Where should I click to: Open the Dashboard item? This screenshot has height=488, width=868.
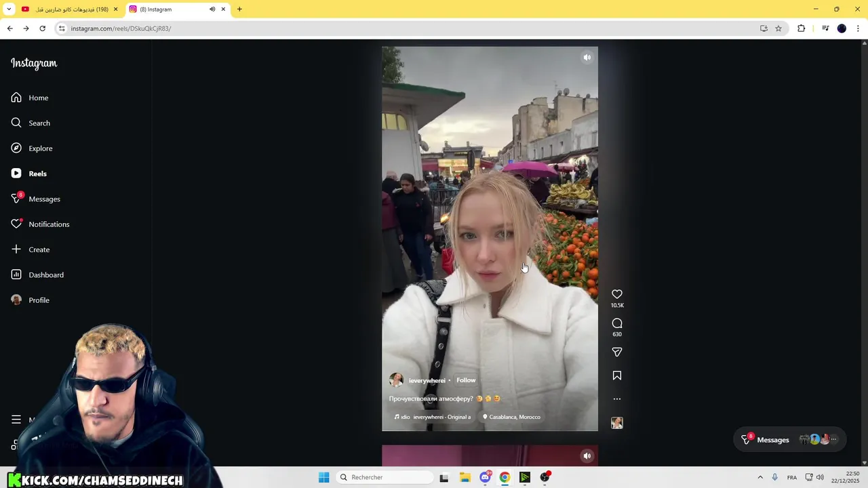[37, 274]
